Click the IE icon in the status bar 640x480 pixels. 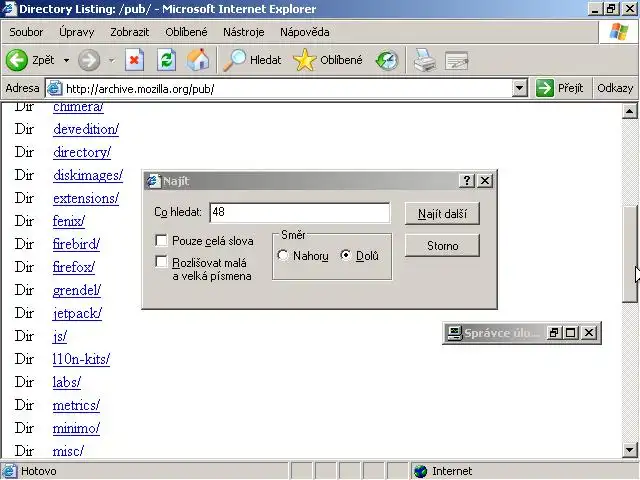[x=10, y=471]
